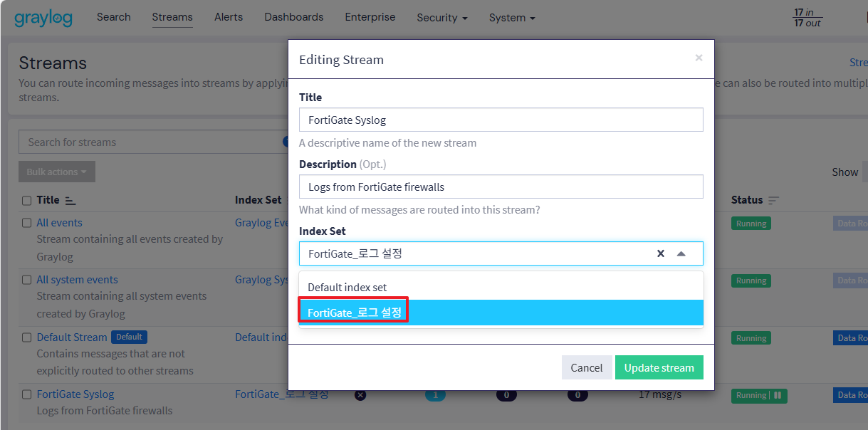Select the FortiGate Syslog stream checkbox
This screenshot has height=430, width=868.
[x=27, y=394]
